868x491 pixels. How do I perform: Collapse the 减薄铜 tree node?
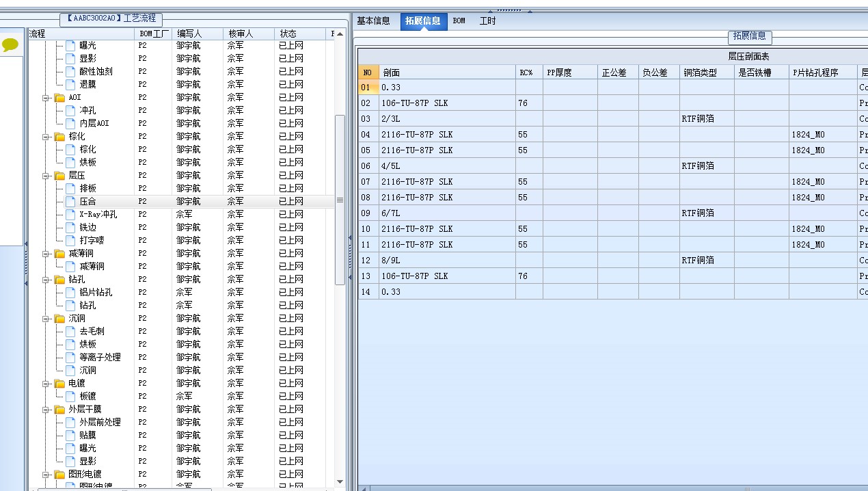point(46,254)
